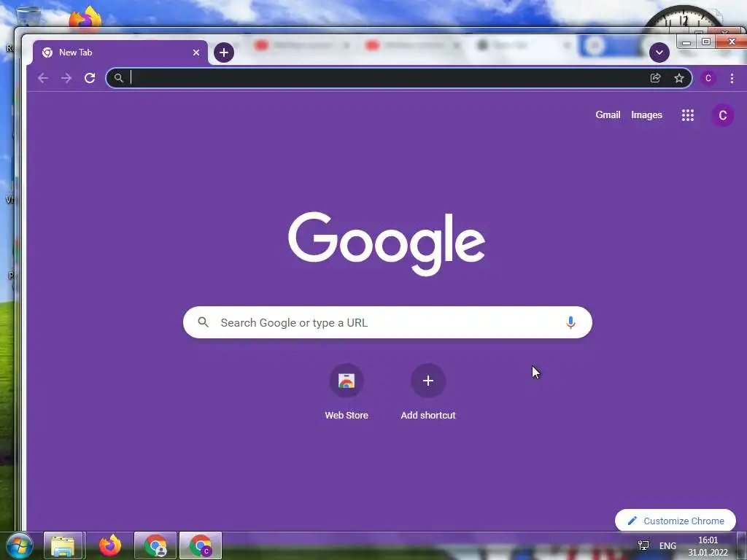Open the Web Store shortcut

click(x=347, y=392)
